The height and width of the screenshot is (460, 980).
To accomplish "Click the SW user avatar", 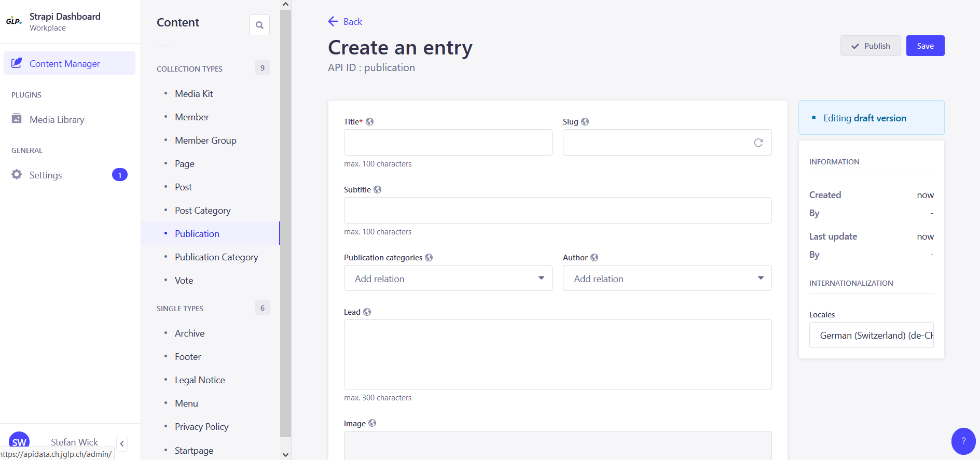I will point(19,441).
